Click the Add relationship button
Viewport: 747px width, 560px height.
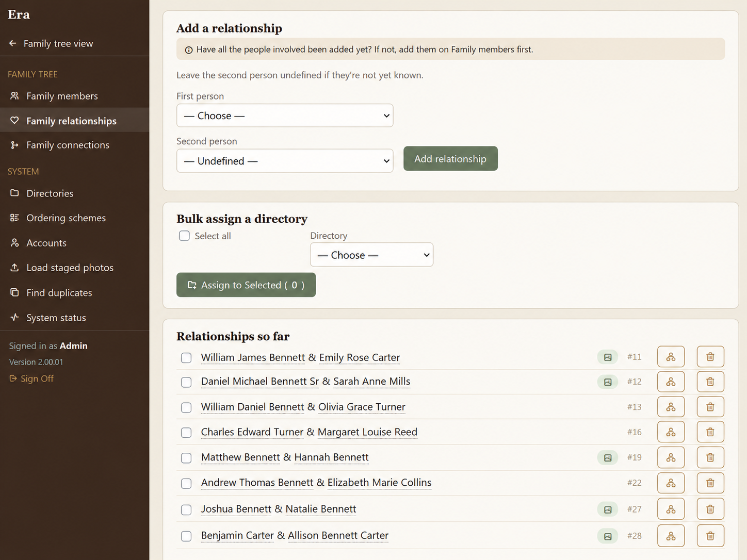[450, 159]
